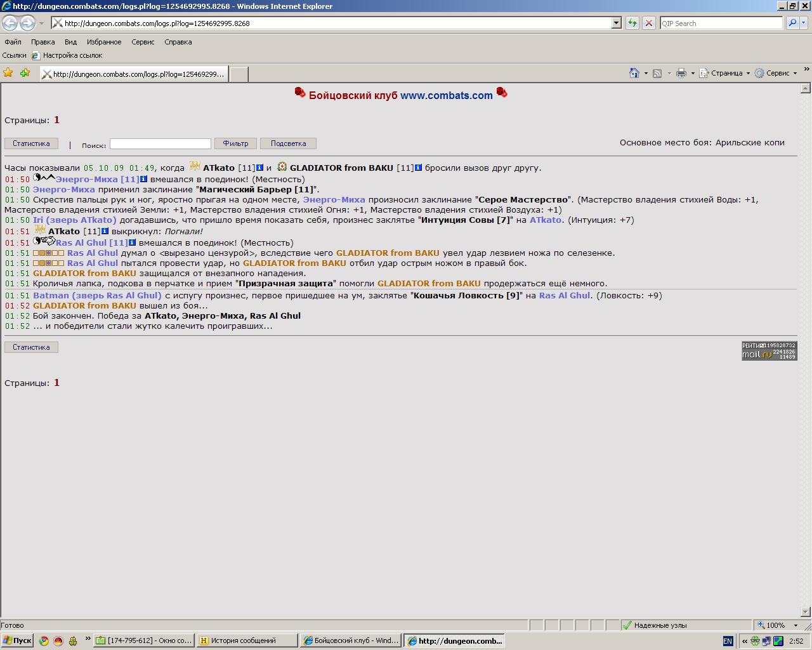Click in the Поиск text field
The width and height of the screenshot is (812, 650).
(160, 143)
